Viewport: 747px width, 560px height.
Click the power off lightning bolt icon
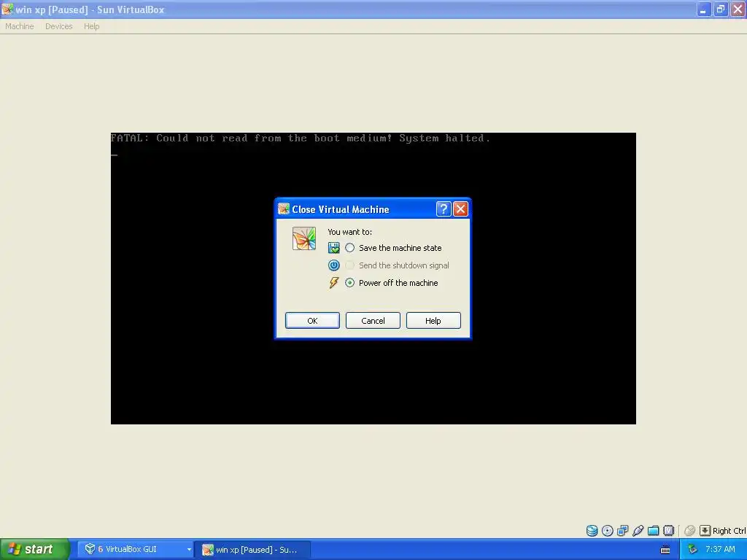tap(334, 283)
